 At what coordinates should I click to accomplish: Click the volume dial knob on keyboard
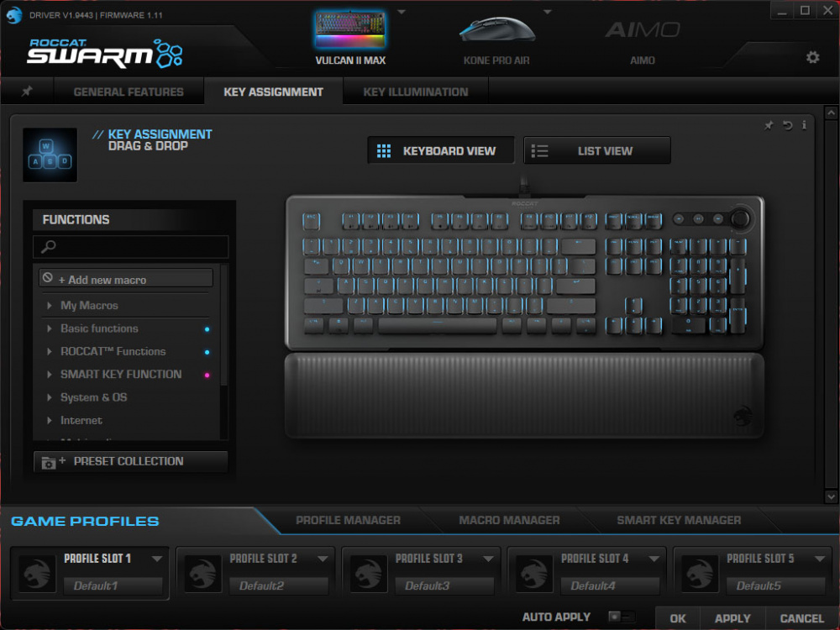[x=740, y=218]
